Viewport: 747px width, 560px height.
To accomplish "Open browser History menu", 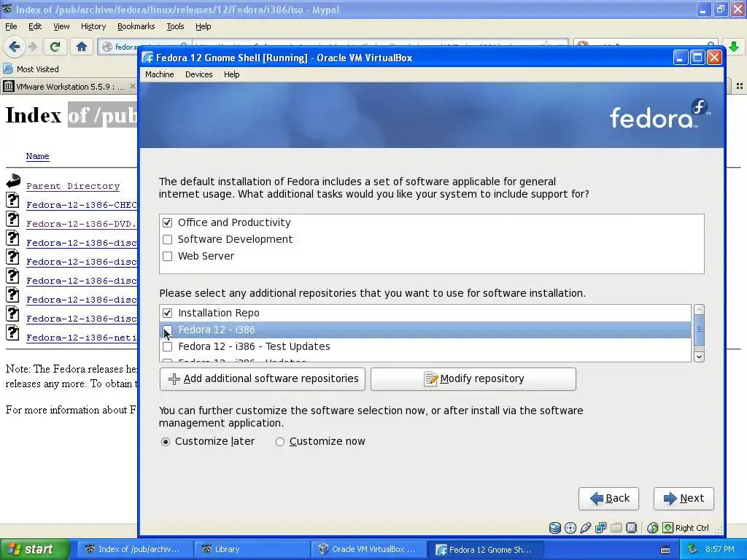I will click(x=93, y=26).
